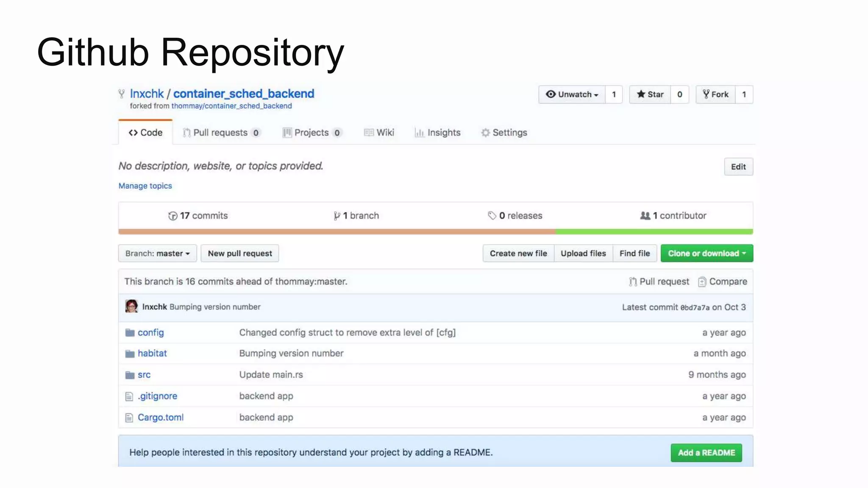Open 0 releases link
The height and width of the screenshot is (488, 868).
click(515, 216)
